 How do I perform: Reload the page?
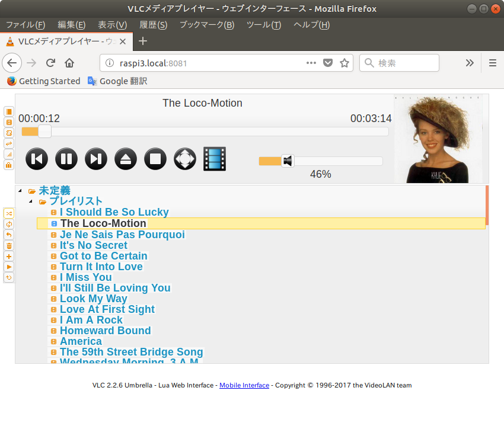coord(50,63)
